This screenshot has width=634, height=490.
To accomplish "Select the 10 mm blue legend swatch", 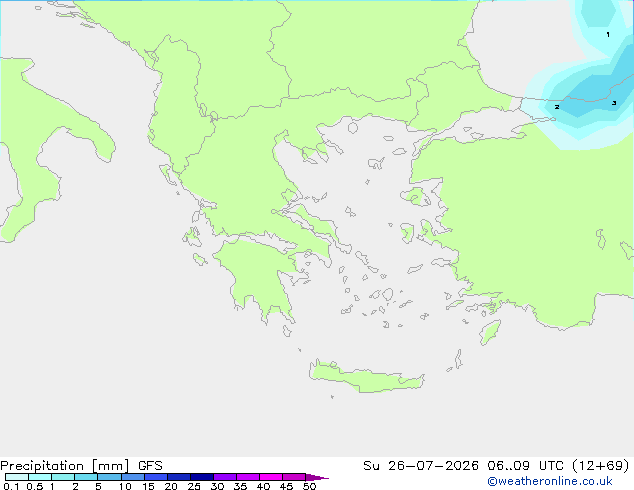I will coord(133,477).
